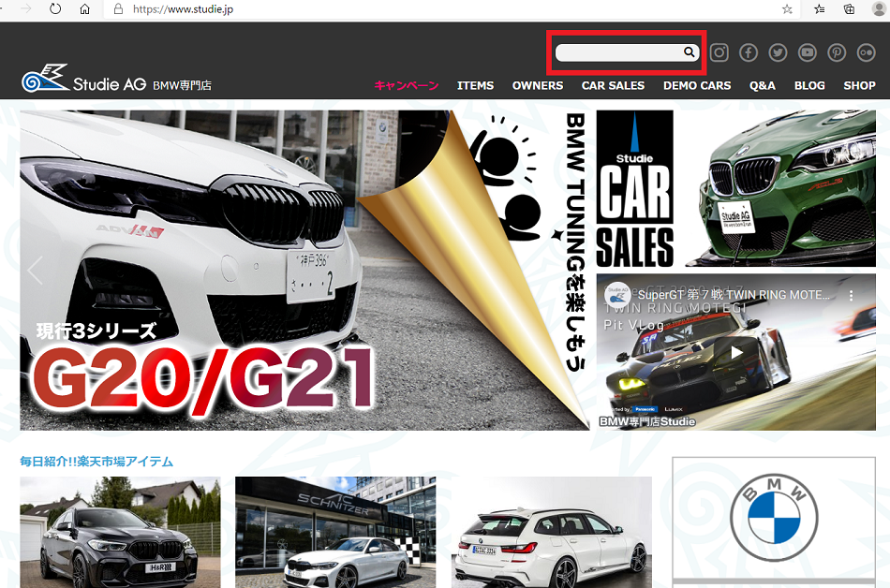Open the browser collections icon

pos(849,9)
